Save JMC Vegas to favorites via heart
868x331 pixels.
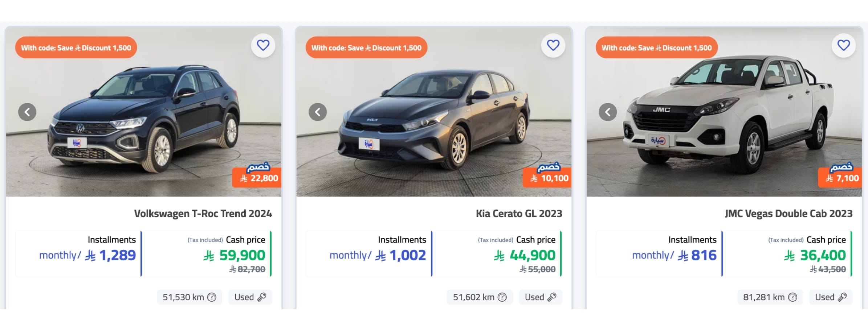[843, 45]
